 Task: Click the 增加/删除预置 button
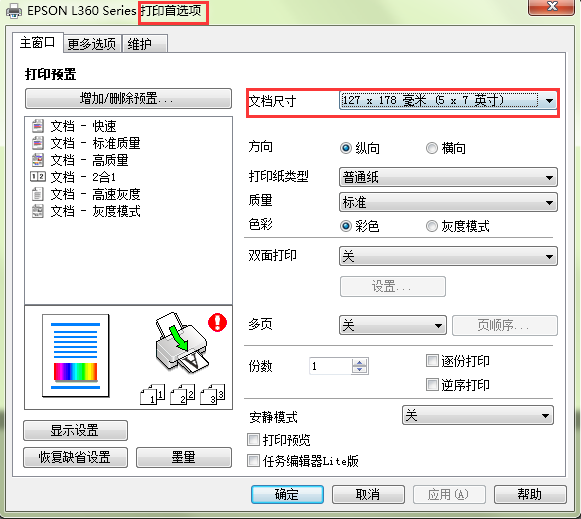click(x=128, y=99)
